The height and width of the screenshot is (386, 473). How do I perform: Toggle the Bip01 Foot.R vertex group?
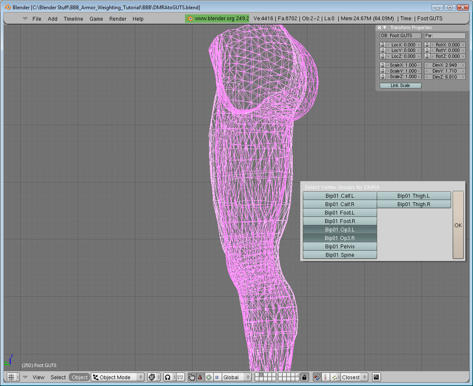click(340, 221)
